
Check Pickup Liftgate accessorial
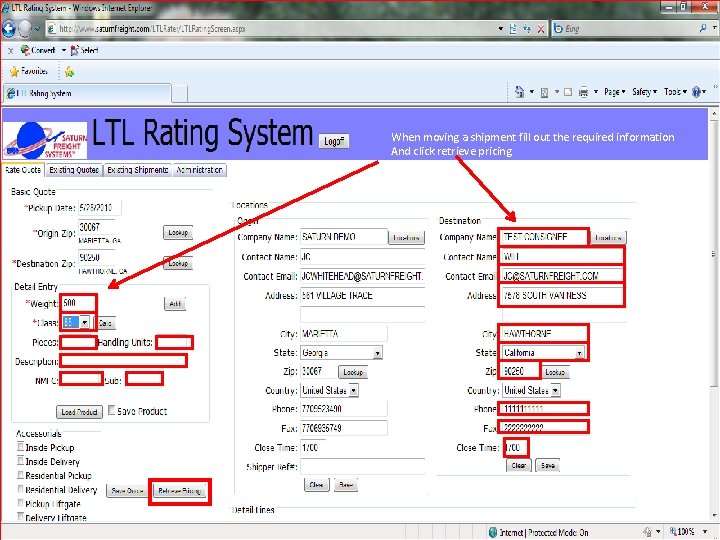click(21, 503)
